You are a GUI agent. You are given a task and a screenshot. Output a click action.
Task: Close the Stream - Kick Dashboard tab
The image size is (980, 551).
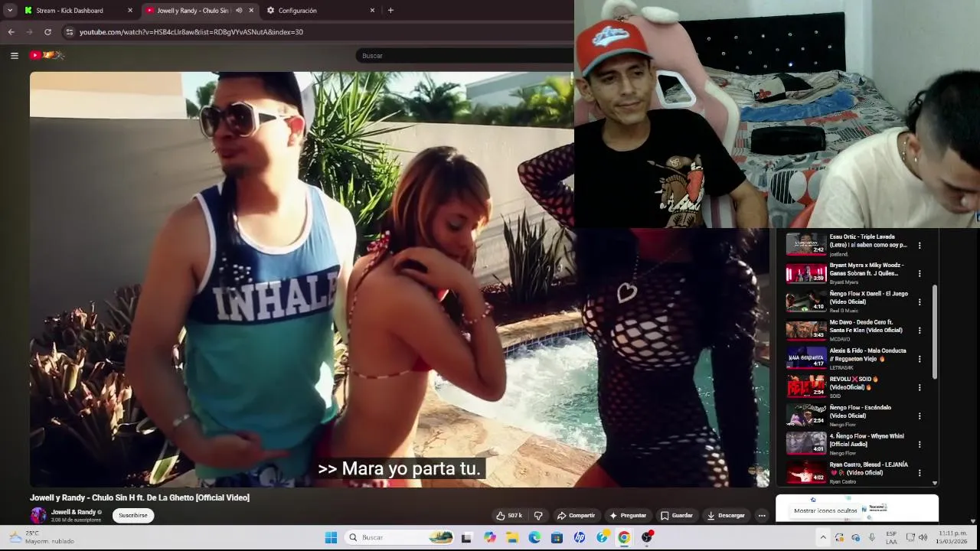pos(129,11)
